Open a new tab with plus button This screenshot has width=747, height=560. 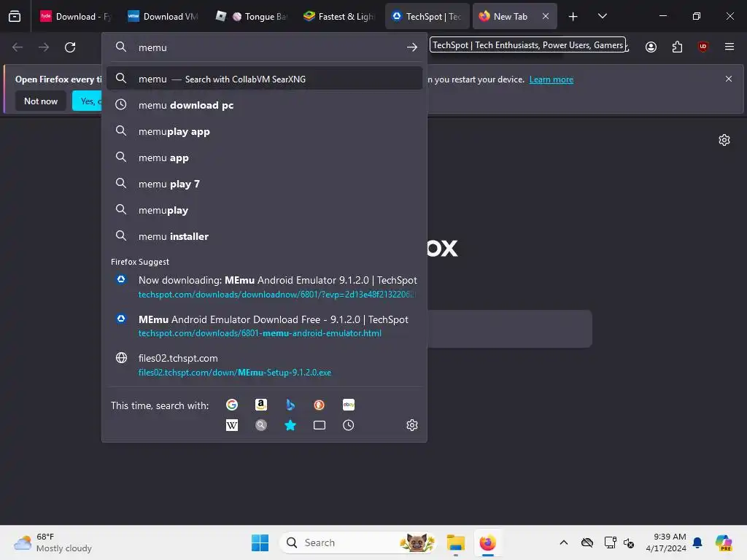(573, 16)
